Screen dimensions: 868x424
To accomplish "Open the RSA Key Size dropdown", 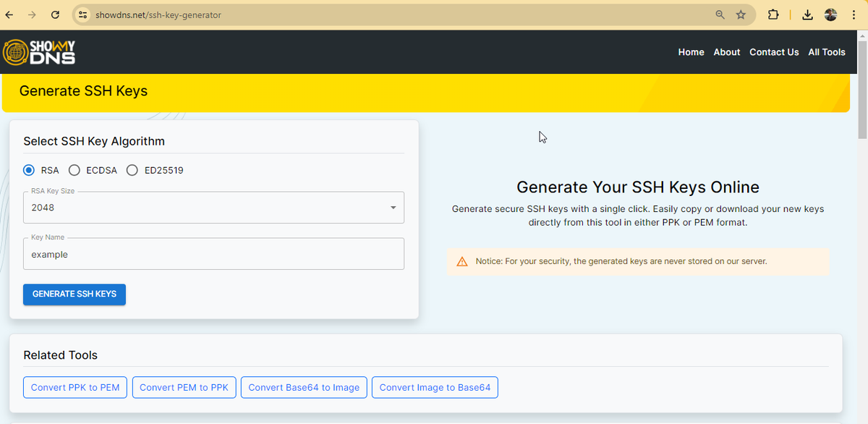I will coord(213,208).
